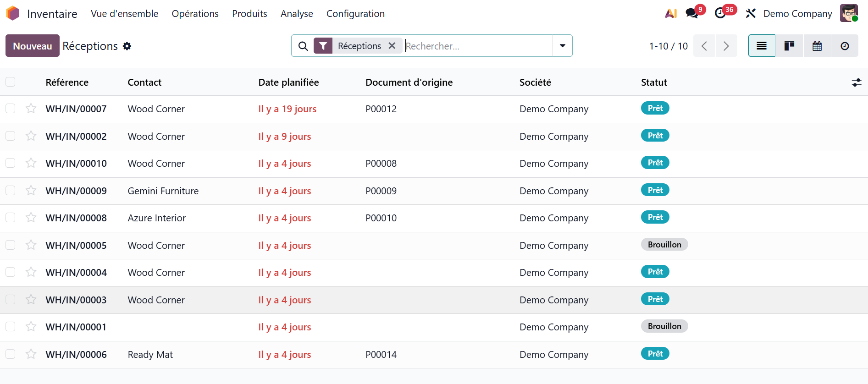Screen dimensions: 868x384
Task: Open the Analyse menu
Action: (297, 14)
